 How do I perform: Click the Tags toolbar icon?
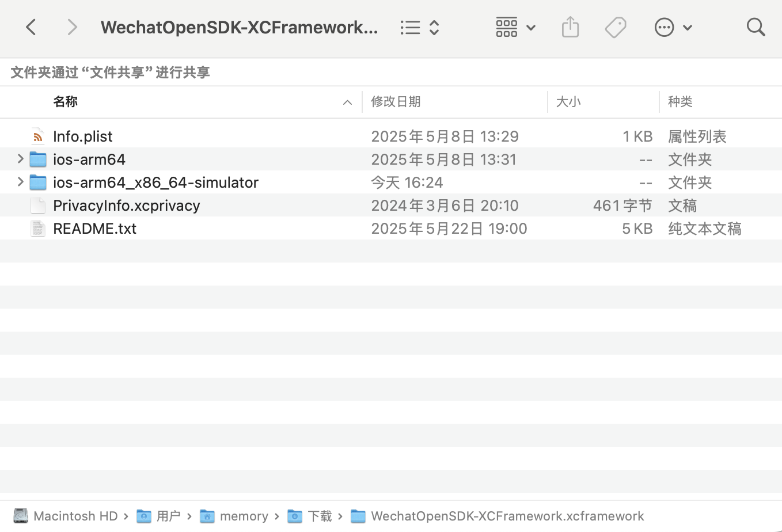pyautogui.click(x=616, y=27)
